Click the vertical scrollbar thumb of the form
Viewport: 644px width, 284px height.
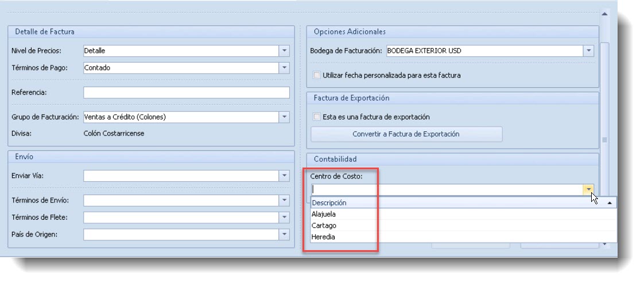click(x=604, y=139)
